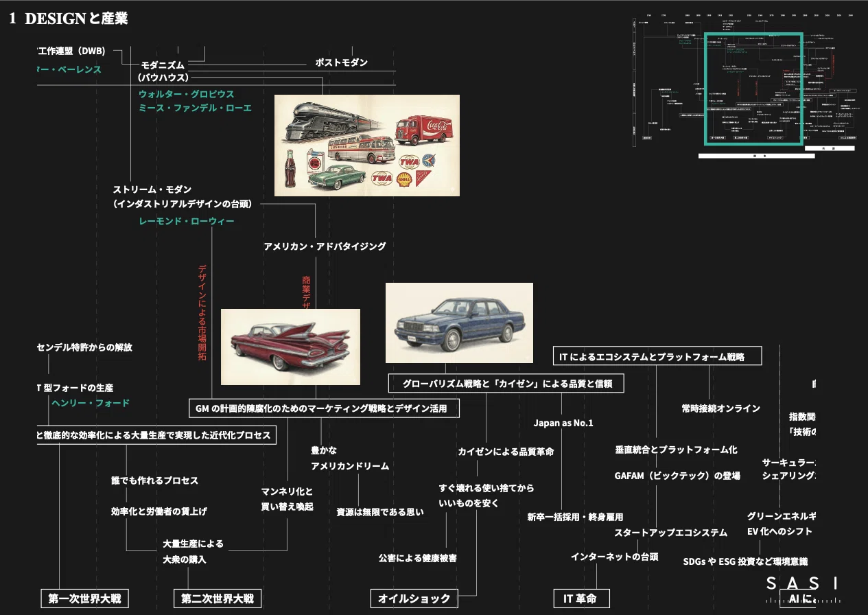Select the '第一次世界大戦' era box
Viewport: 868px width, 615px height.
pyautogui.click(x=85, y=599)
